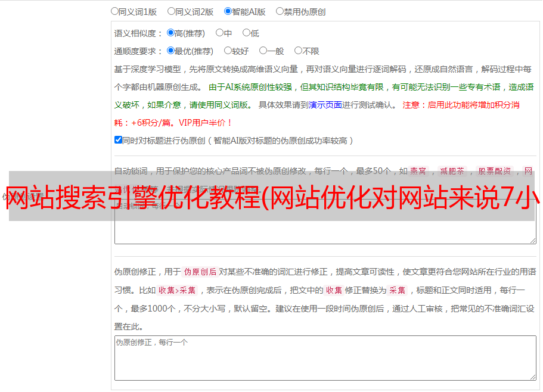Set 通顺度要求 to 最优(推荐)

170,51
